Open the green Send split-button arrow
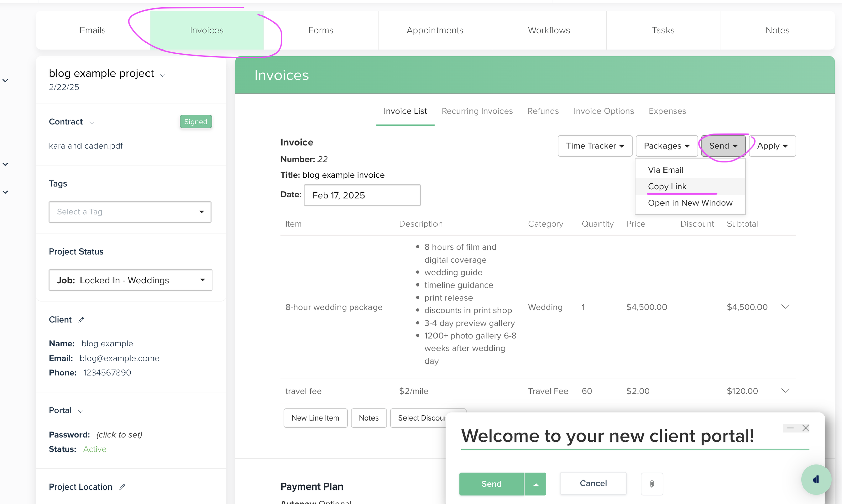The height and width of the screenshot is (504, 842). [535, 484]
